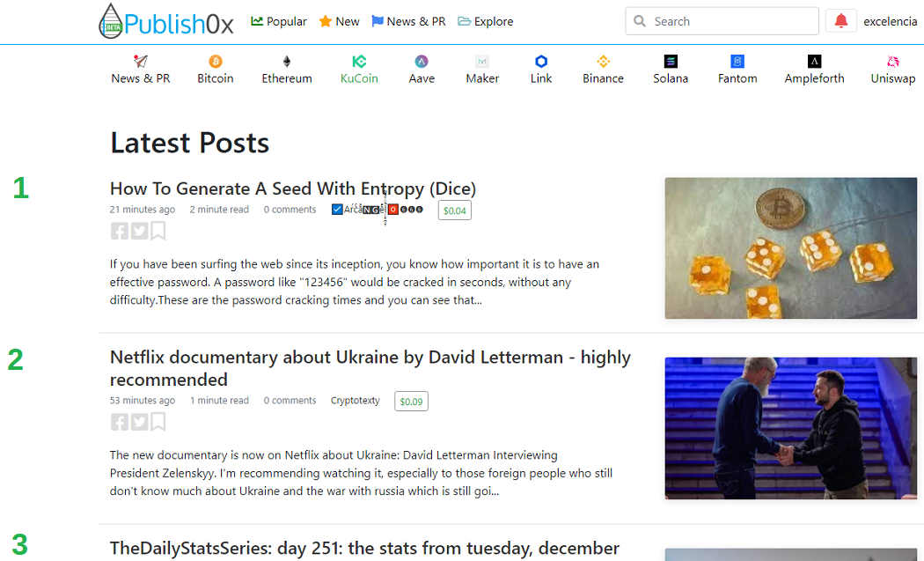The image size is (924, 561).
Task: Share the Seed With Entropy post on Facebook
Action: click(x=119, y=231)
